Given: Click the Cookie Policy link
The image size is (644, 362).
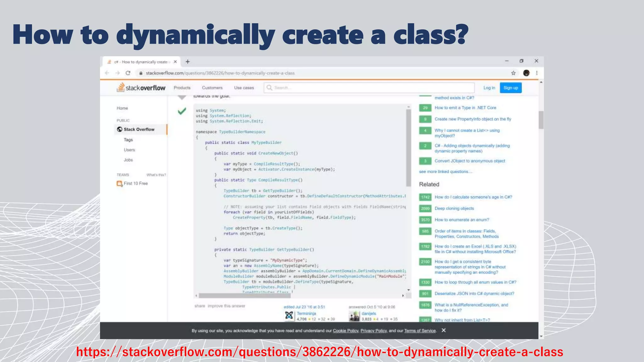Looking at the screenshot, I should pos(346,331).
